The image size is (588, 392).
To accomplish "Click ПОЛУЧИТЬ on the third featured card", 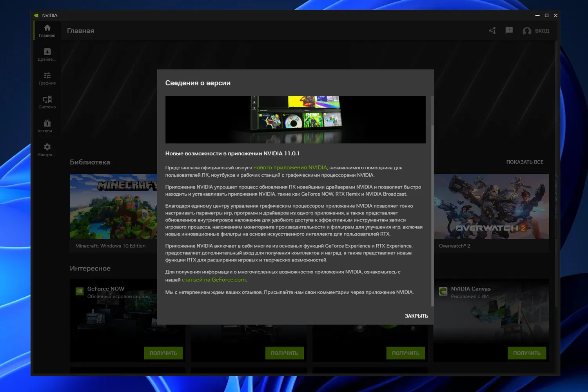I will 406,353.
